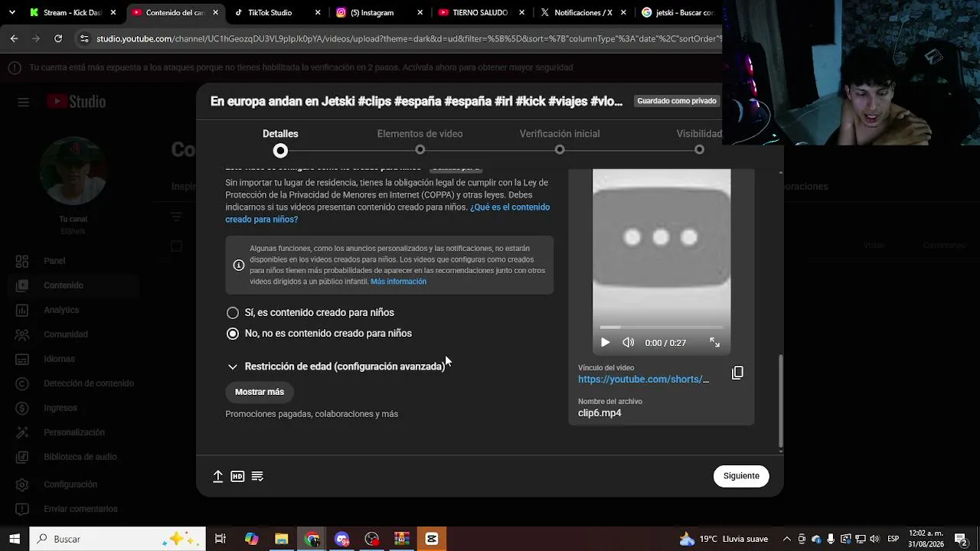Click the browser address bar URL
980x551 pixels.
pyautogui.click(x=409, y=38)
